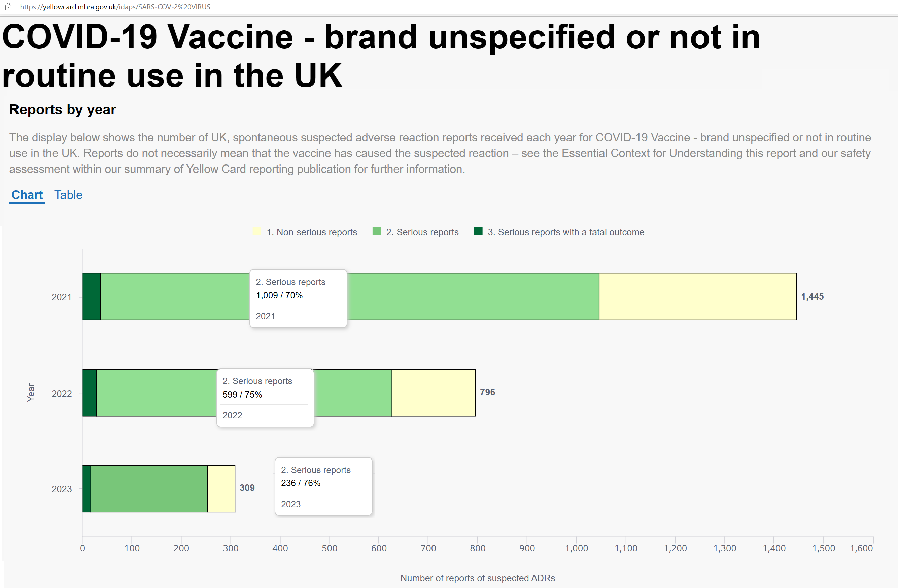
Task: Click the URL in the address bar
Action: coord(115,7)
